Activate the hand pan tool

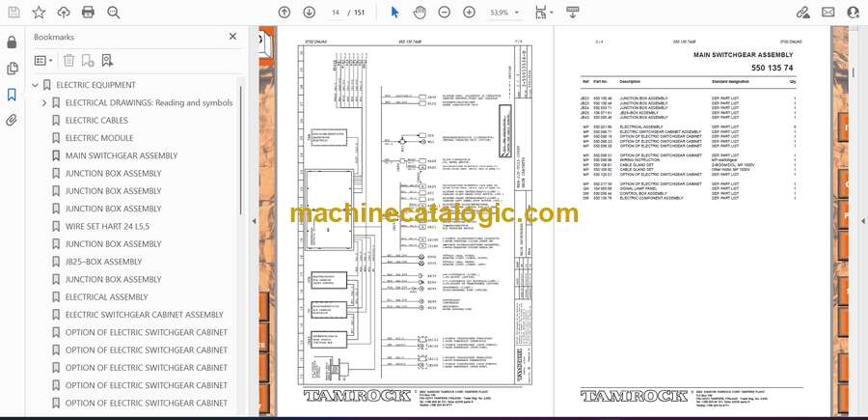[420, 13]
